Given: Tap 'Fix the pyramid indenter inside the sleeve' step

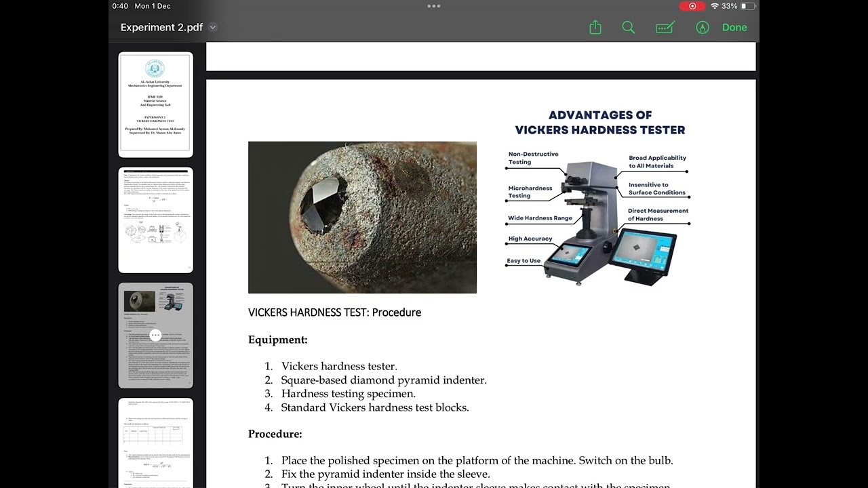Looking at the screenshot, I should tap(385, 474).
